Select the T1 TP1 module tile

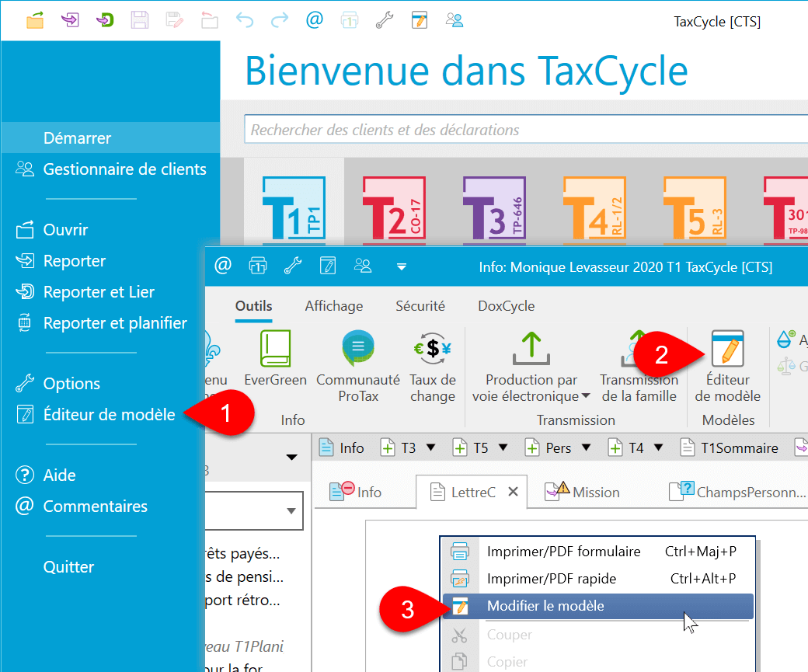pos(294,209)
